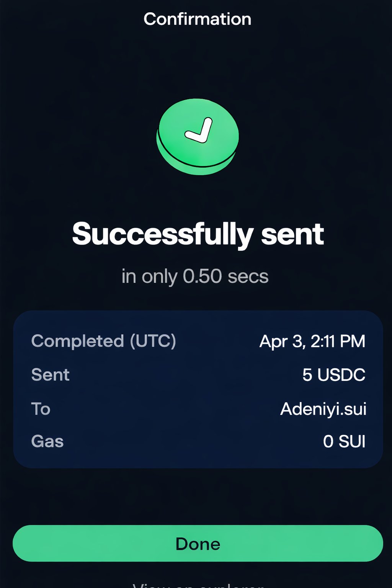Tap the '0 SUI' gas fee value
The height and width of the screenshot is (588, 392).
[x=344, y=441]
